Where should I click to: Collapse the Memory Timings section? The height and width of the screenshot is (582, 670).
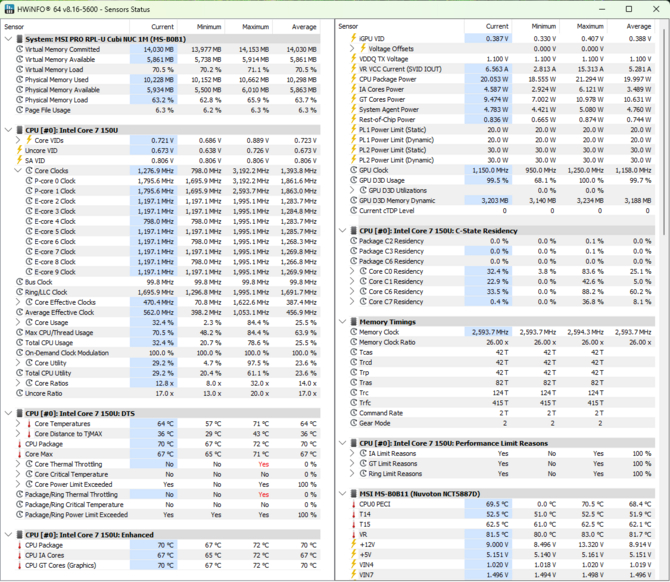point(342,322)
